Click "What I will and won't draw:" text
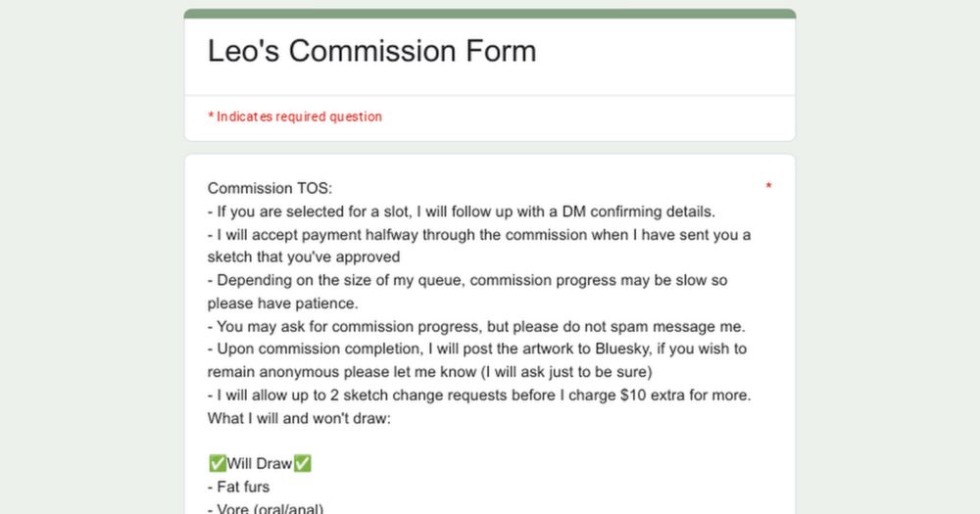Image resolution: width=980 pixels, height=514 pixels. (299, 418)
